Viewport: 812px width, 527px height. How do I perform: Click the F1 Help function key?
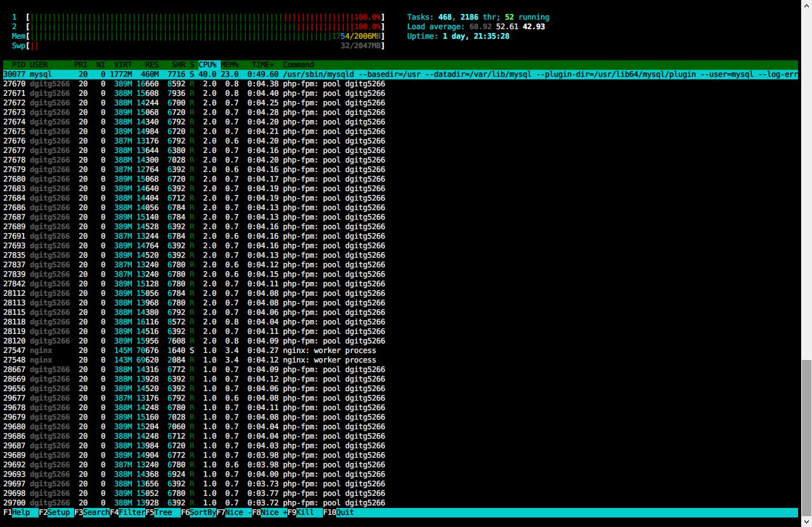16,512
